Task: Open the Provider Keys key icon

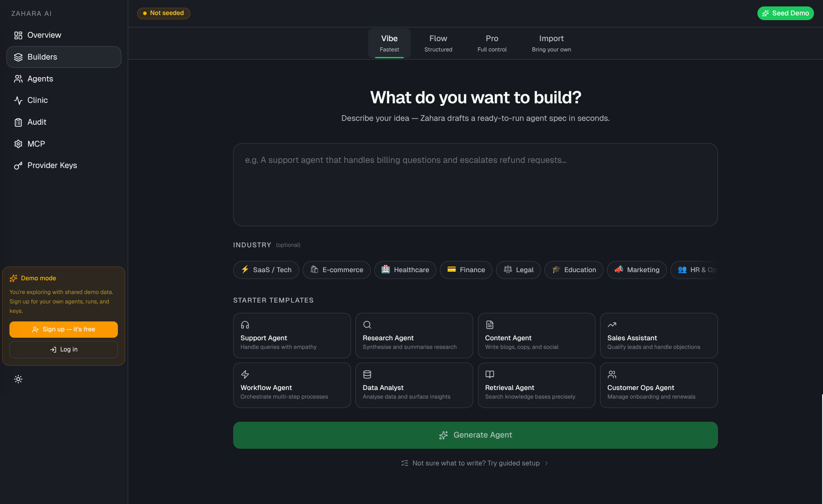Action: pos(18,165)
